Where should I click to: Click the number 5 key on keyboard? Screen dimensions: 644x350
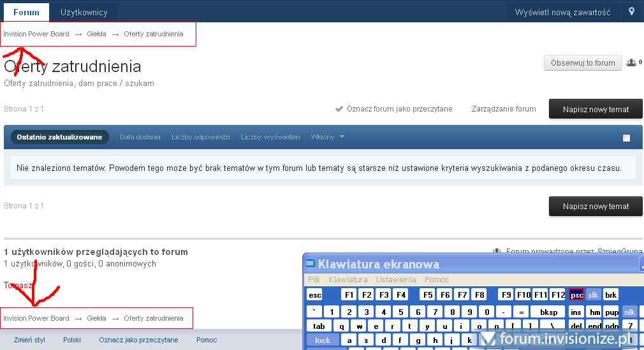pyautogui.click(x=401, y=312)
